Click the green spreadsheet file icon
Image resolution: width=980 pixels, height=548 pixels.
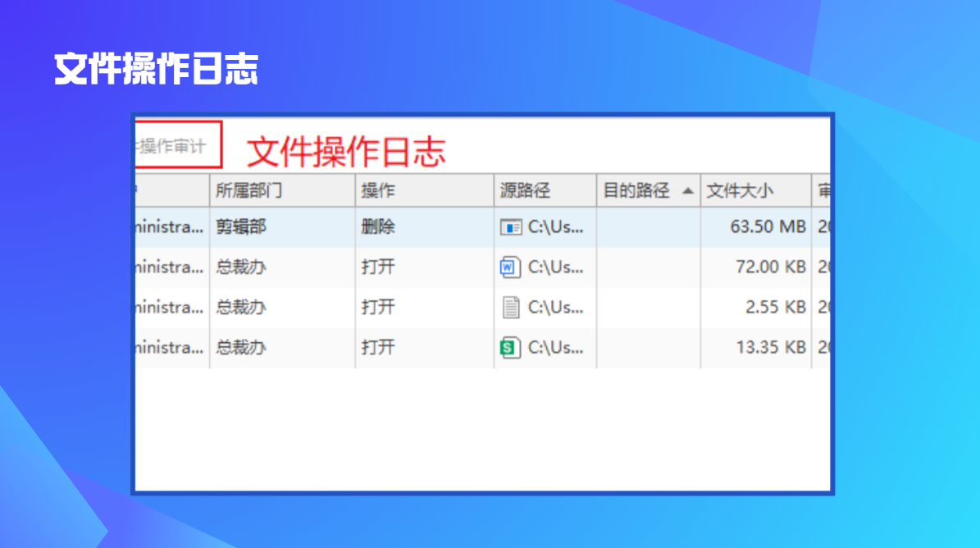(511, 348)
